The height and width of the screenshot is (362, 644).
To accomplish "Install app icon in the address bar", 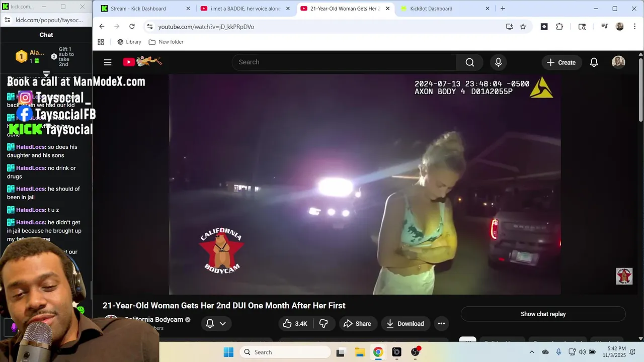I will 509,27.
